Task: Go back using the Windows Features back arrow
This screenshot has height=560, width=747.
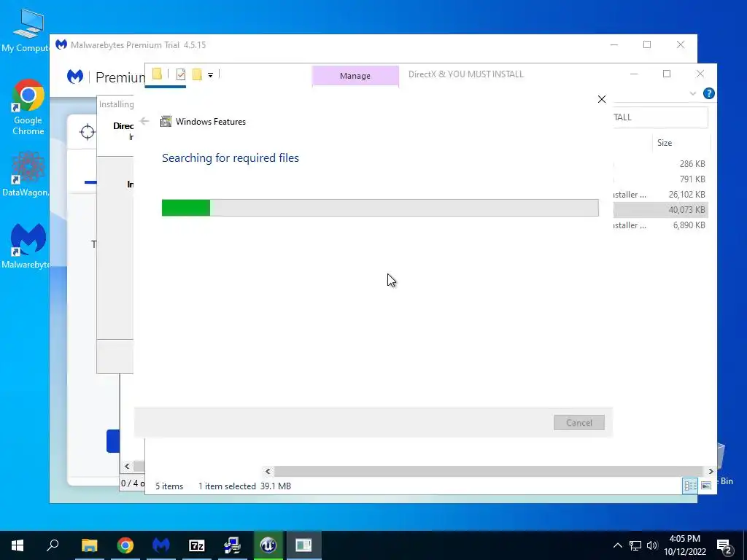Action: point(145,122)
